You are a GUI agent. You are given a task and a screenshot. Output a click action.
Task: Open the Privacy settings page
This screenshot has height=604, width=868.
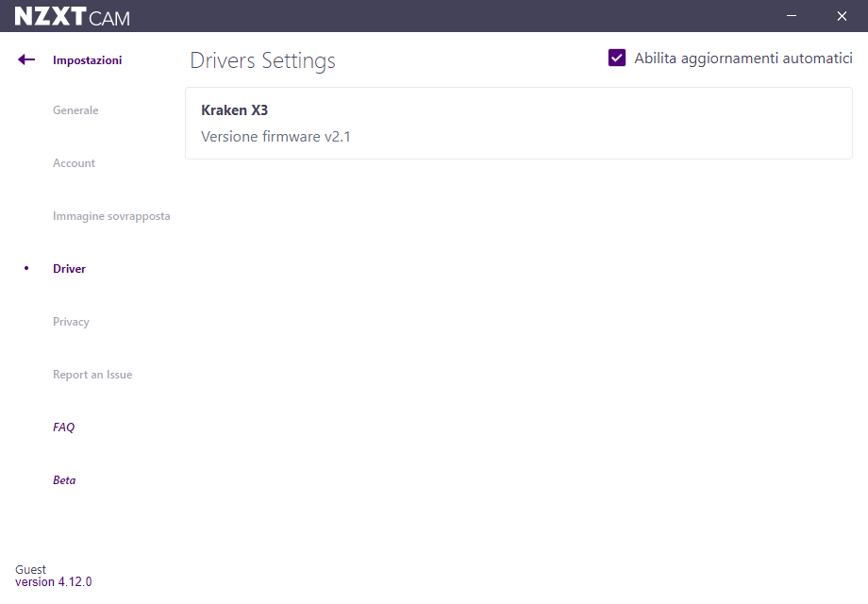71,322
